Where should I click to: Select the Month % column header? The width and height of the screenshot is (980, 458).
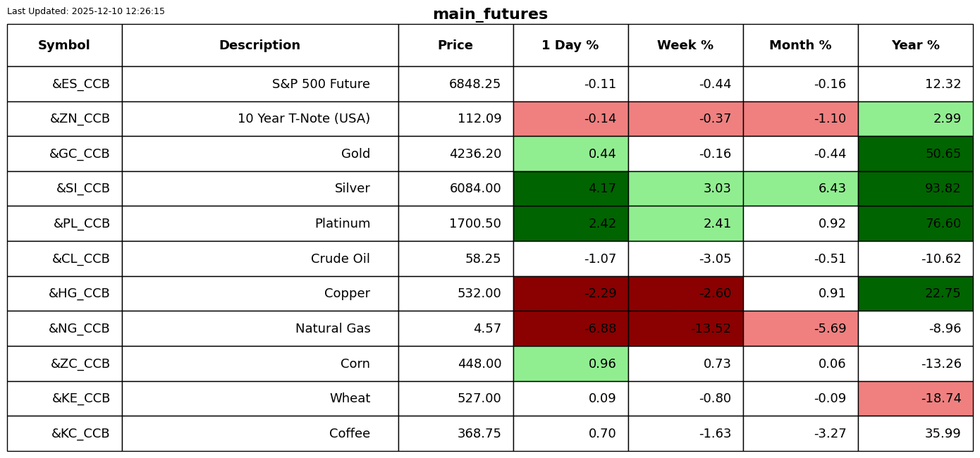[x=800, y=46]
